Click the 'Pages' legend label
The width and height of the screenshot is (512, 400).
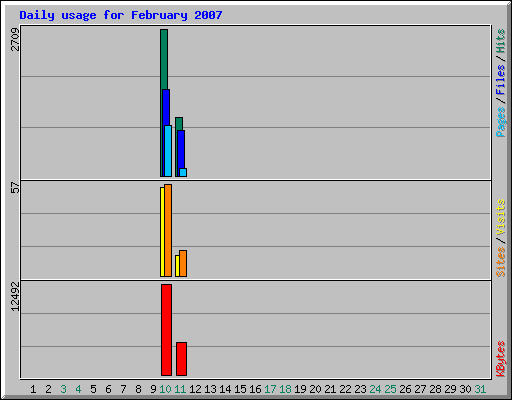(x=501, y=122)
